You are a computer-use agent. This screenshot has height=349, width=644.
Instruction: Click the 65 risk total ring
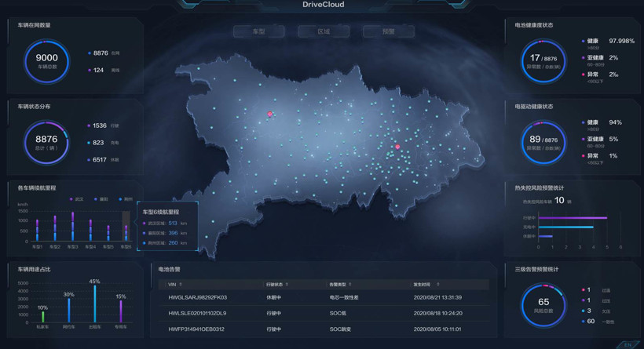point(543,306)
